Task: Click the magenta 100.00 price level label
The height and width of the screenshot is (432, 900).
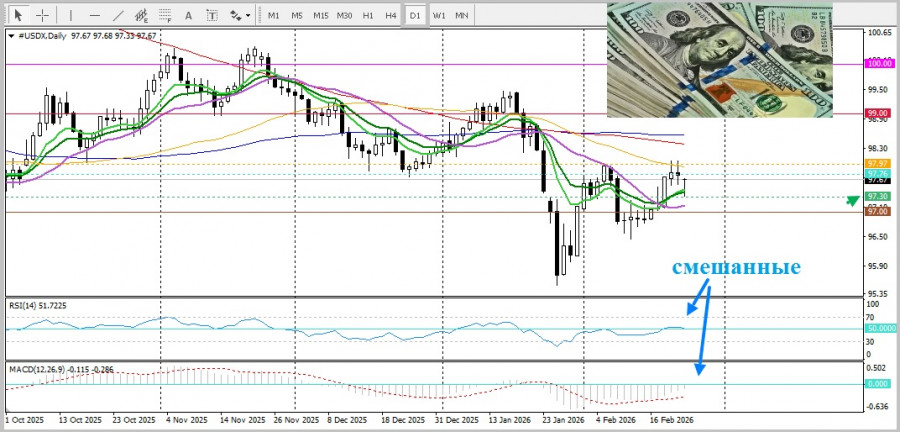Action: coord(879,63)
